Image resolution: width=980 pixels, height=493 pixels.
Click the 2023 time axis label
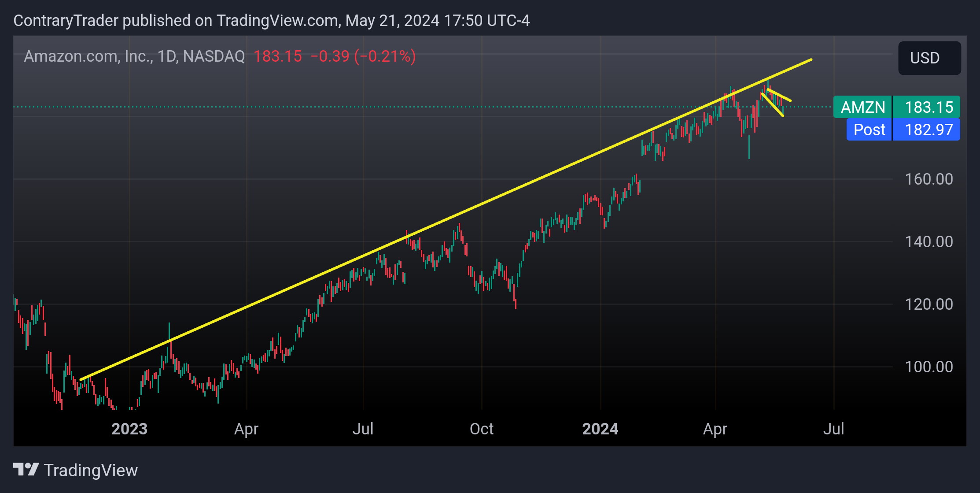[129, 429]
